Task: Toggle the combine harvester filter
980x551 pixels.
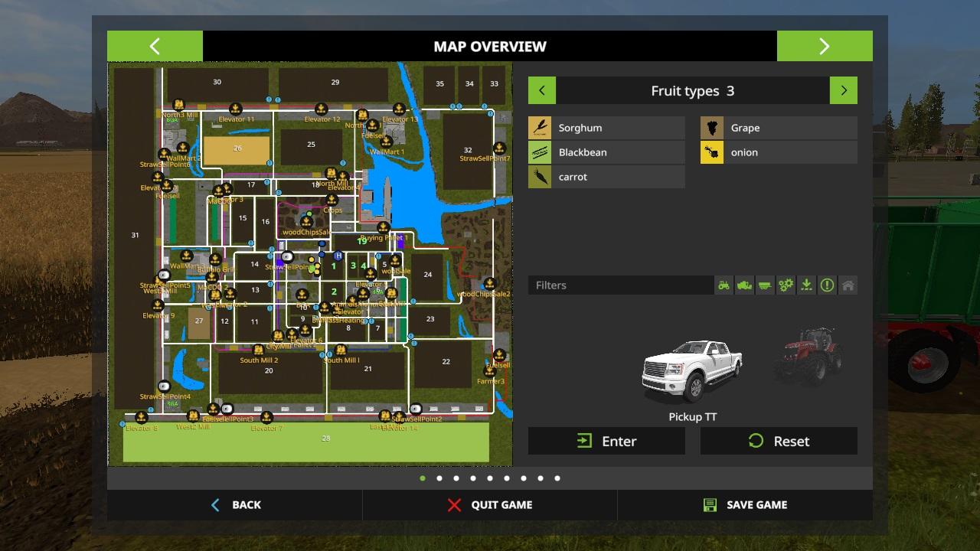Action: point(744,285)
